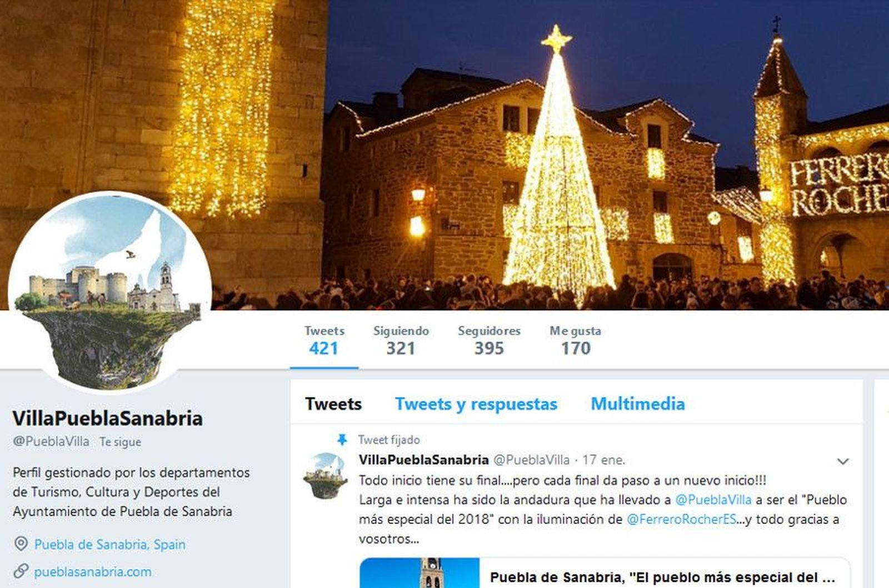Open the Multimedia tab

638,404
